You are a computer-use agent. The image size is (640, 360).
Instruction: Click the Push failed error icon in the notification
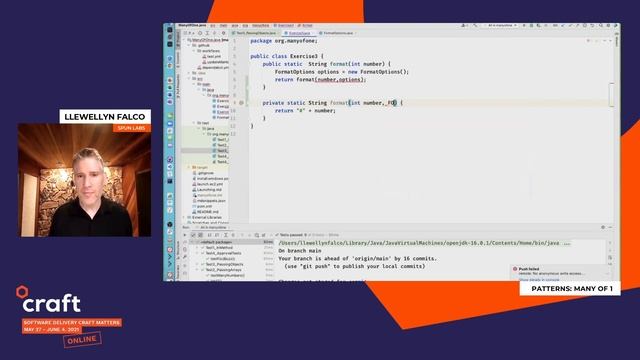pos(515,269)
